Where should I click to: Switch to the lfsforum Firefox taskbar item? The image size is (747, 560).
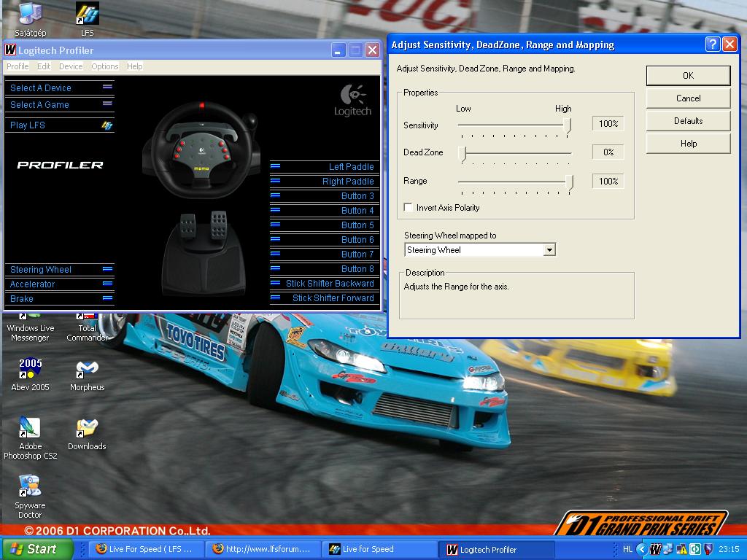263,549
